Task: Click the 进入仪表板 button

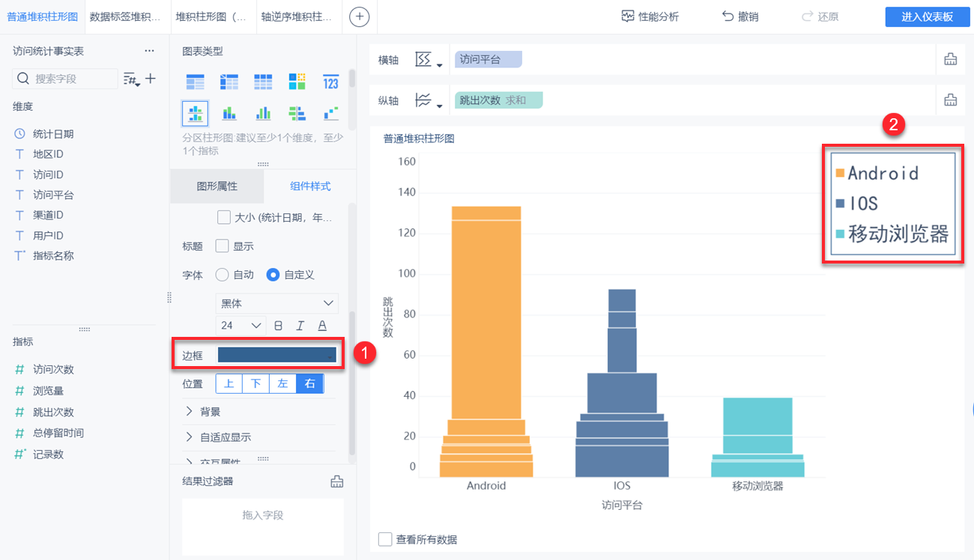Action: (927, 16)
